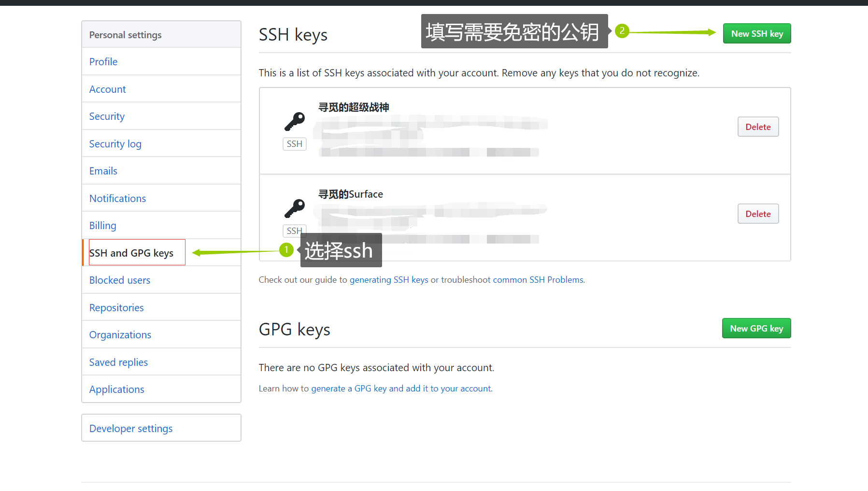868x491 pixels.
Task: Open the common SSH Problems link
Action: [x=538, y=280]
